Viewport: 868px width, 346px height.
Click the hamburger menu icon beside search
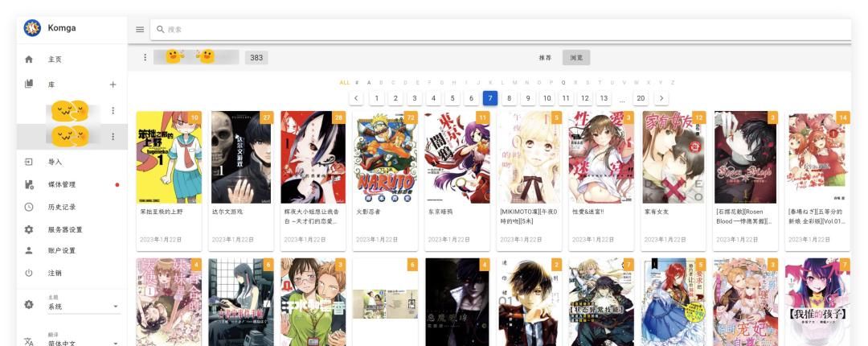[x=140, y=30]
